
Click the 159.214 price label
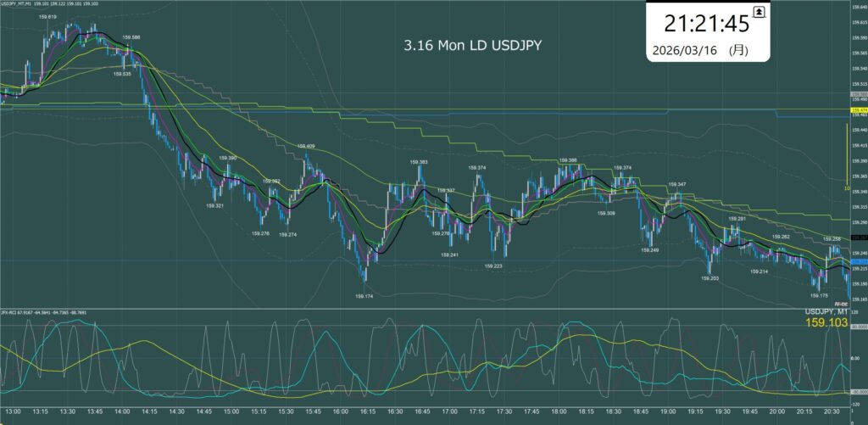759,271
